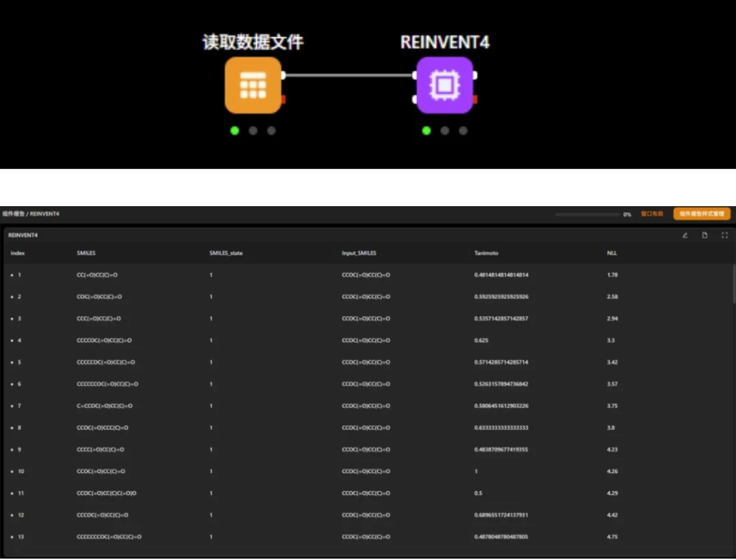The image size is (736, 560).
Task: Click the orange 组件报告样式管理 button
Action: pyautogui.click(x=702, y=213)
